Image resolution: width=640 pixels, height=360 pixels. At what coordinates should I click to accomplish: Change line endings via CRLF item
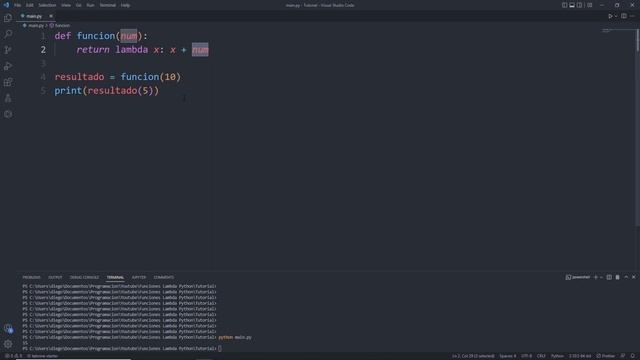point(541,356)
